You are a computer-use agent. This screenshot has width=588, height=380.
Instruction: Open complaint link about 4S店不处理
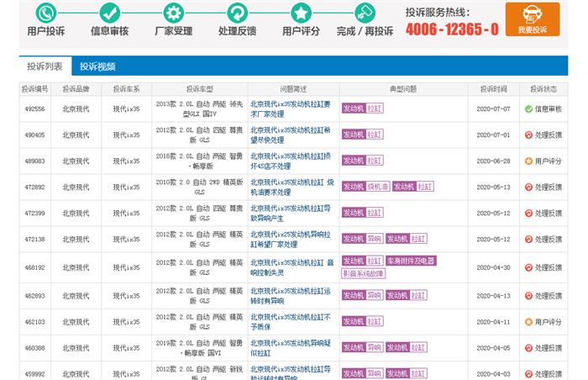(291, 161)
